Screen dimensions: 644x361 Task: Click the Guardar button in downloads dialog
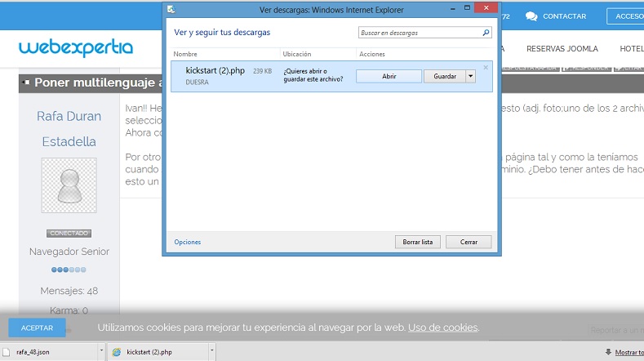(445, 76)
